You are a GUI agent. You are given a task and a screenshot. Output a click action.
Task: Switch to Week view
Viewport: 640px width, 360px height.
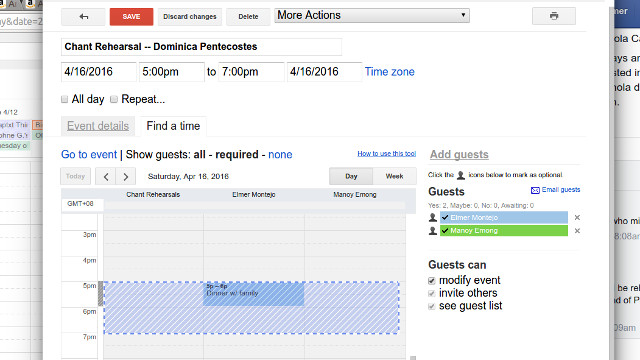[x=394, y=176]
